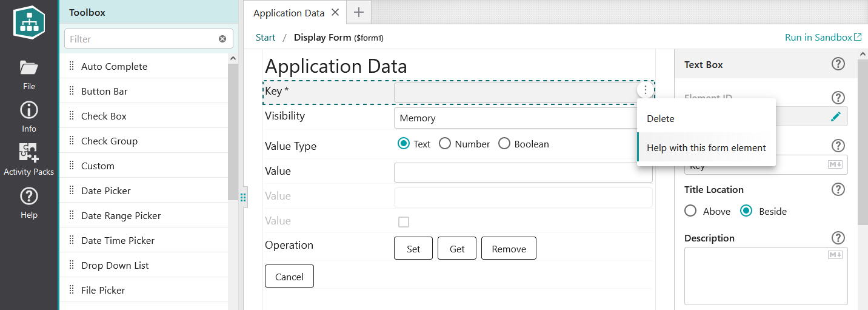Click the three-dot menu on Key field
The width and height of the screenshot is (868, 310).
pyautogui.click(x=646, y=90)
